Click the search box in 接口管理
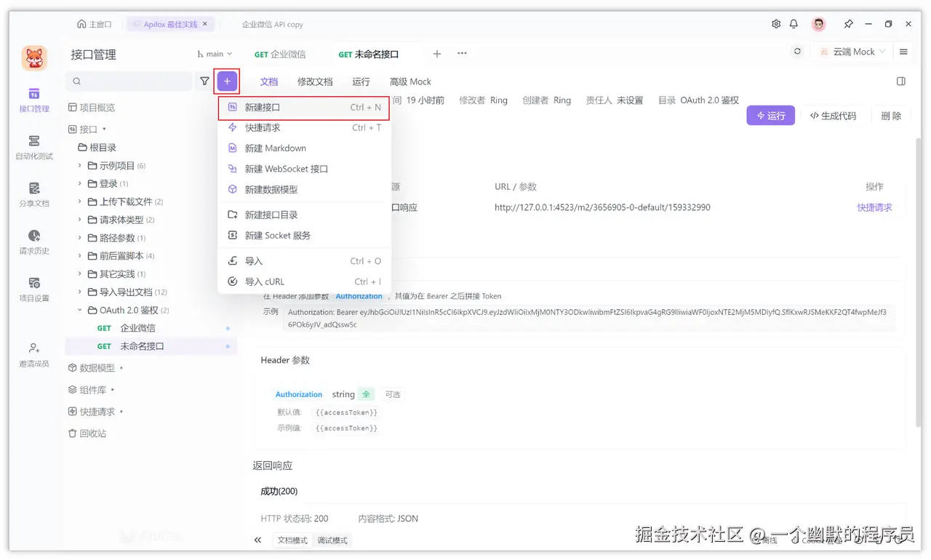This screenshot has width=931, height=560. (x=129, y=81)
